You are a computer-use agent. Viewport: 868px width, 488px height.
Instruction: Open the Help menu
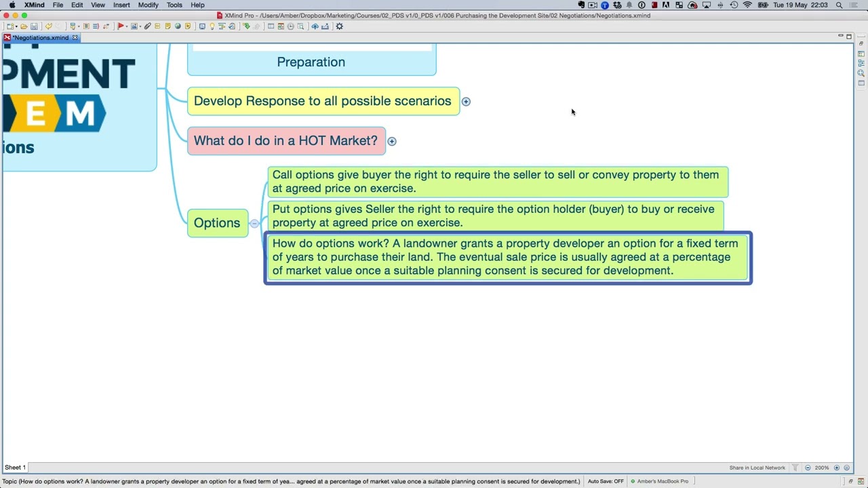(197, 5)
